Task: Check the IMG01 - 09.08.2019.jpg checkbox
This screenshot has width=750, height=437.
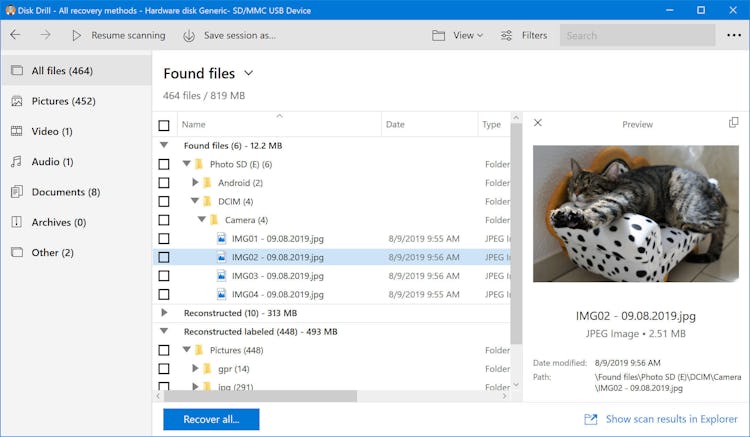Action: click(164, 239)
